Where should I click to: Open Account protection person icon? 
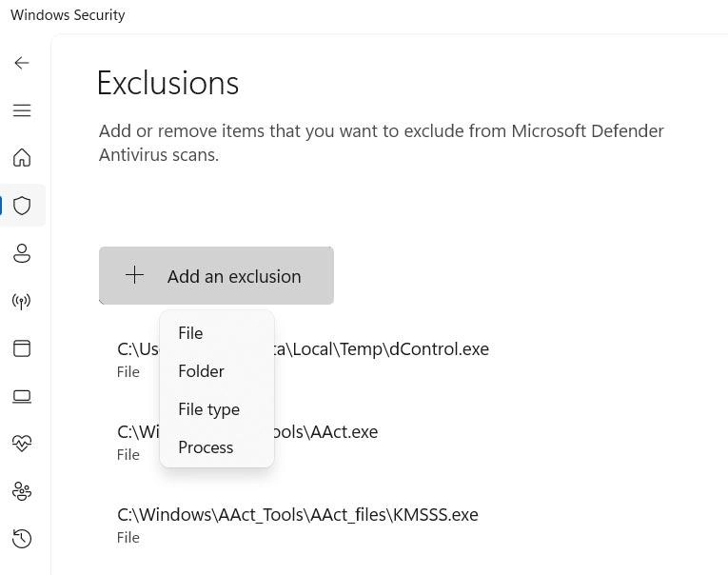coord(22,253)
